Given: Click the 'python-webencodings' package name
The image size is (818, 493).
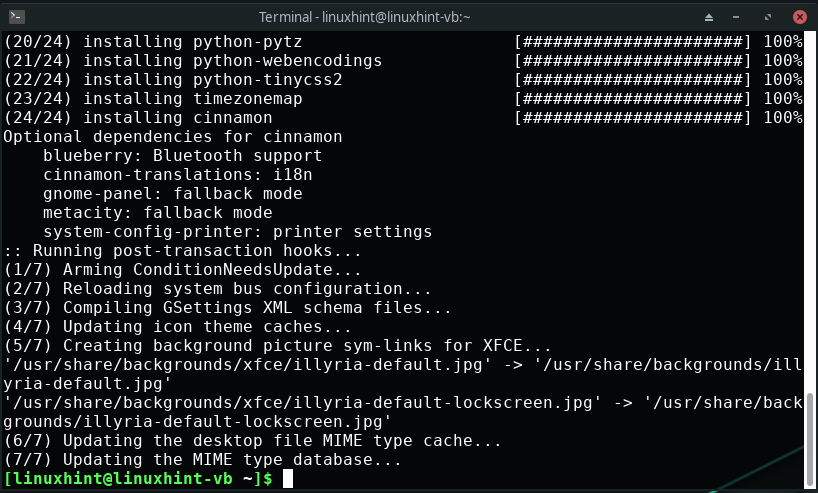Looking at the screenshot, I should [287, 61].
